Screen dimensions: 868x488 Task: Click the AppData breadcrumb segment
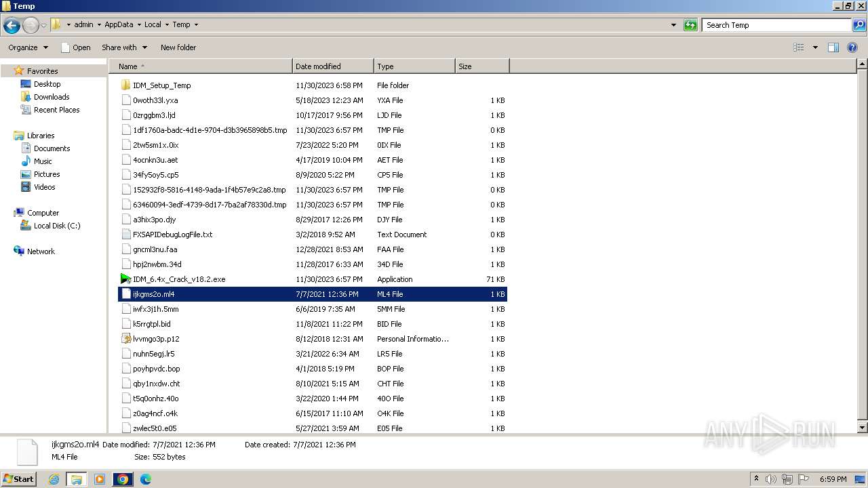coord(119,25)
